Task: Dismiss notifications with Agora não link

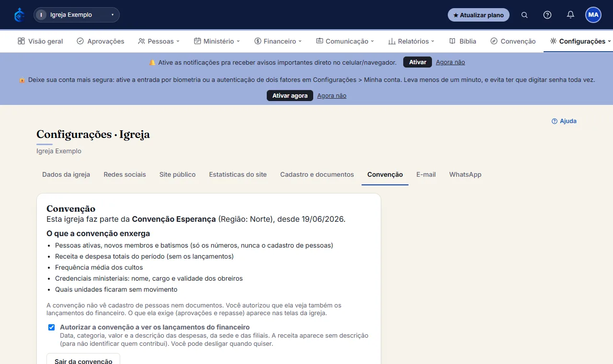Action: coord(450,62)
